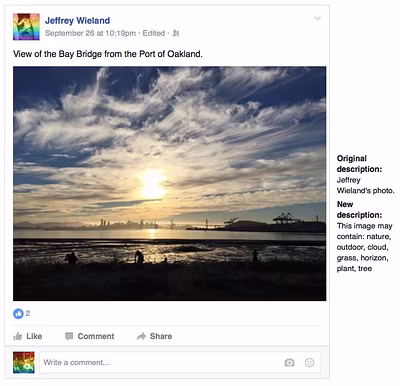Click the Share arrow icon
Image resolution: width=400 pixels, height=386 pixels.
(x=141, y=336)
